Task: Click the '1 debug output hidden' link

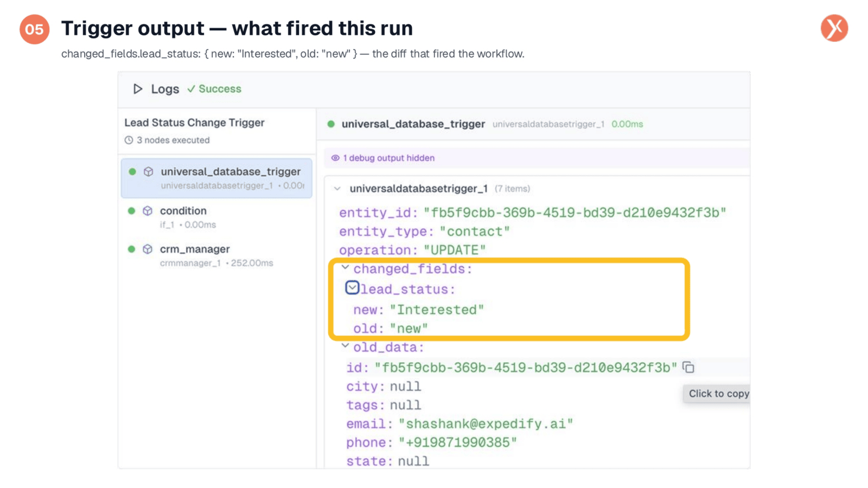Action: (x=388, y=158)
